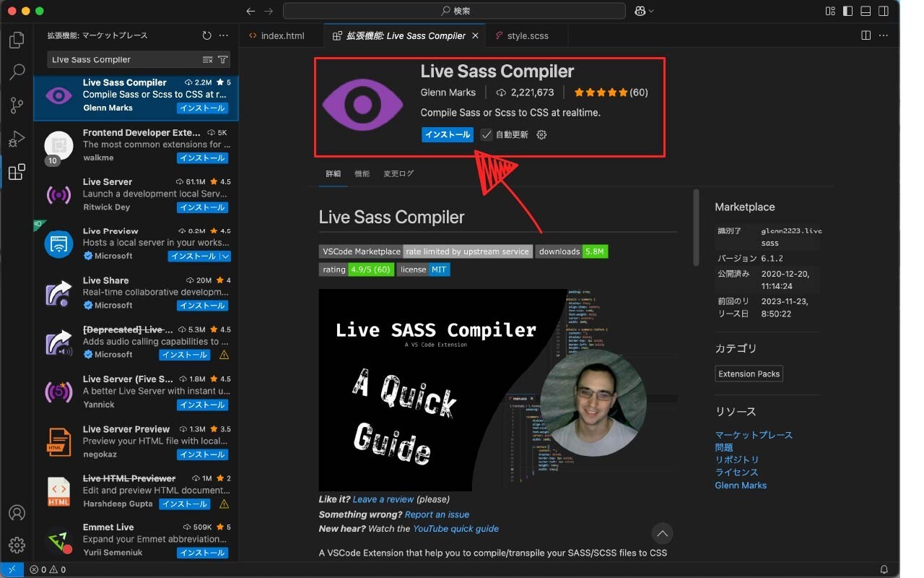The height and width of the screenshot is (578, 924).
Task: Install the Live Share extension
Action: pos(203,305)
